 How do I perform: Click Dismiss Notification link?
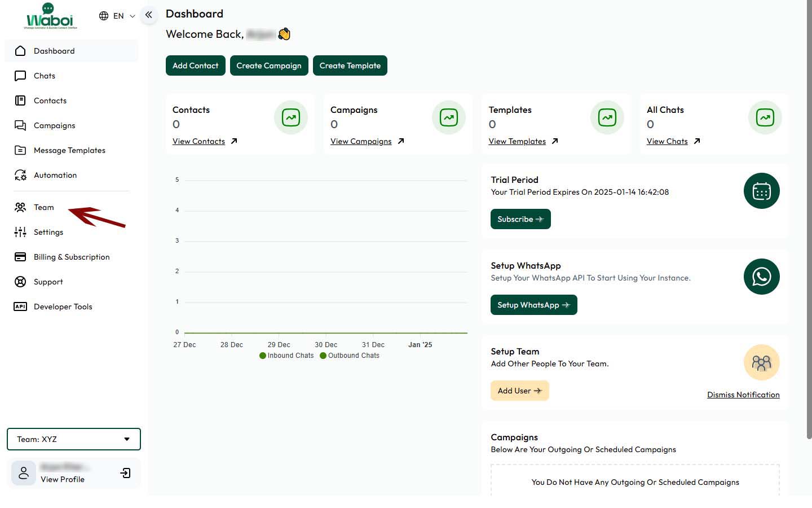point(743,395)
